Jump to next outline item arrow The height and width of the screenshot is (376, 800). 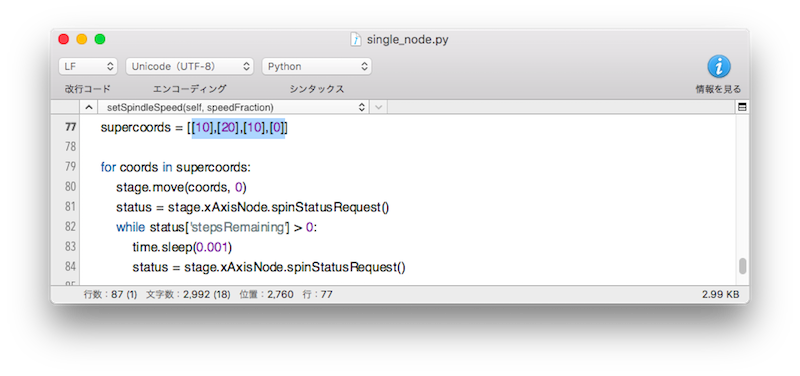point(378,107)
